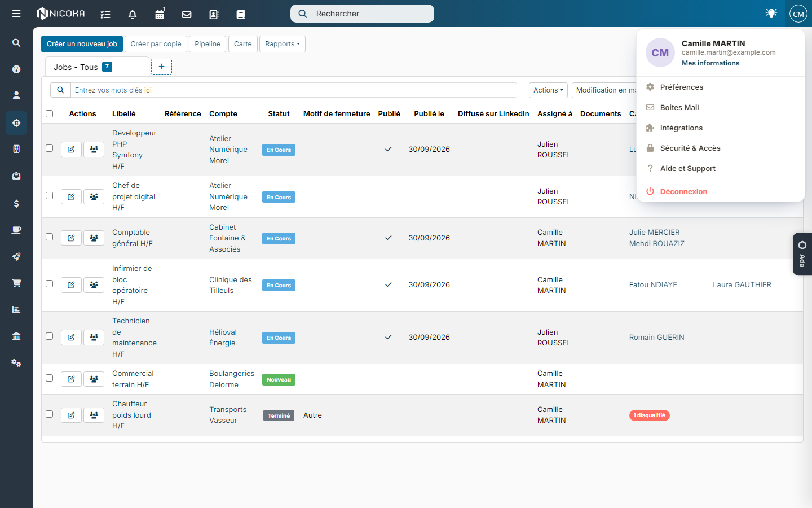The height and width of the screenshot is (508, 812).
Task: View candidates for Chauffeur poids lourd job
Action: [94, 415]
